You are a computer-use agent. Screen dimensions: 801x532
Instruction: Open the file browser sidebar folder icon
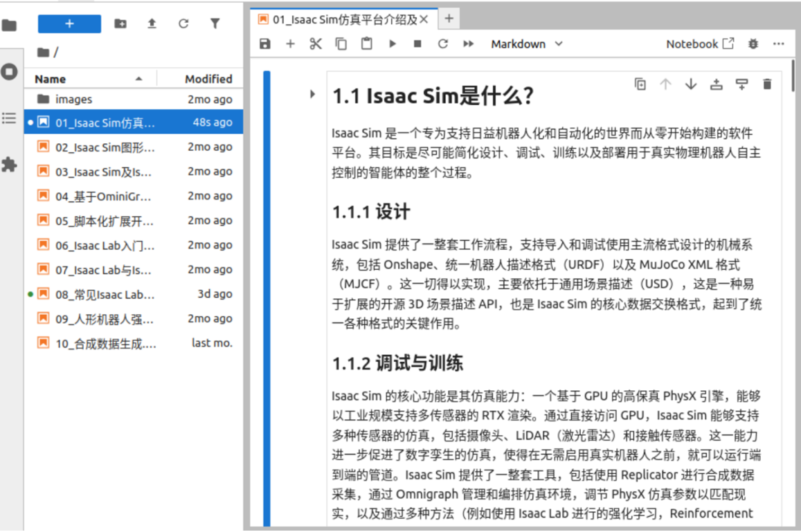point(9,25)
